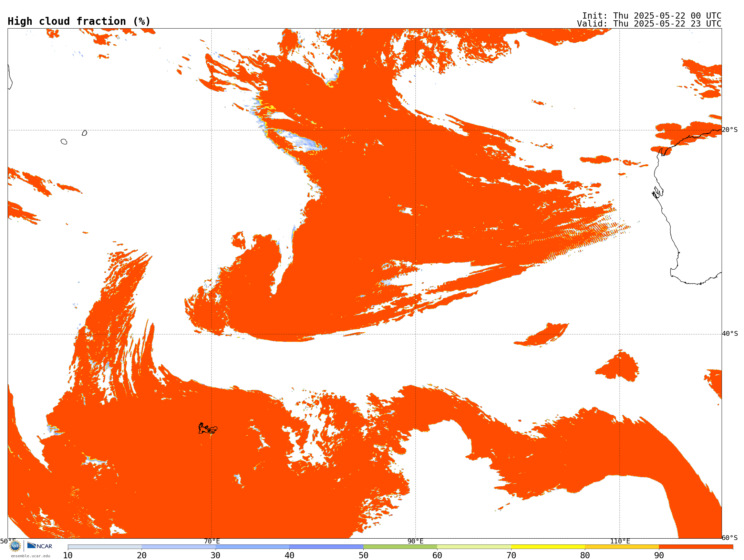Click the colorbar tick label 60
This screenshot has height=560, width=744.
[437, 556]
